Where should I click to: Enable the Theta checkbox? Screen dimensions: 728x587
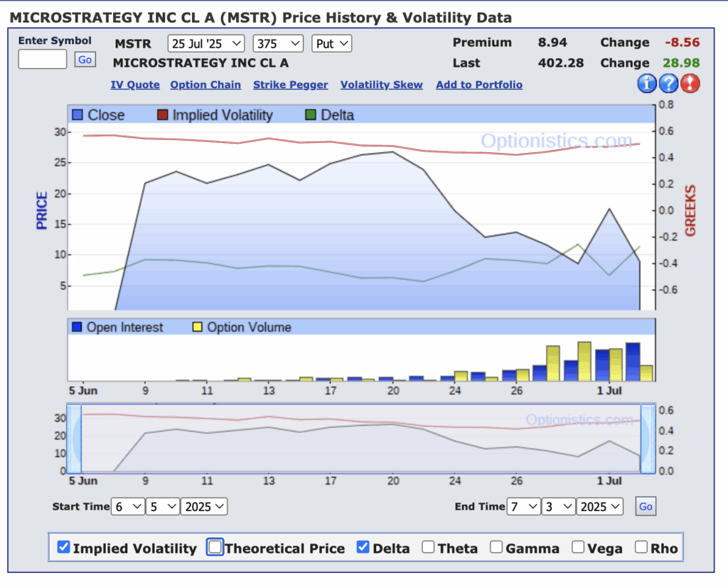click(x=428, y=547)
